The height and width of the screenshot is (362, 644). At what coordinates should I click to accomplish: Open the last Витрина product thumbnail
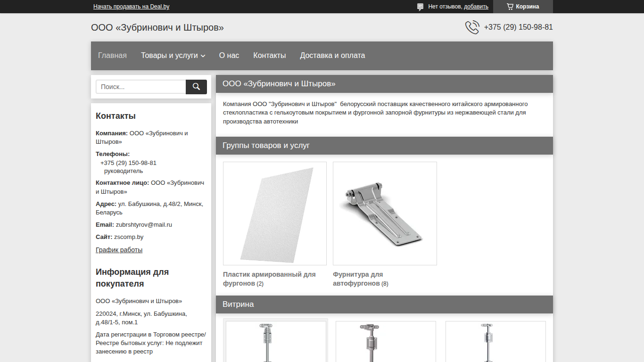click(495, 341)
